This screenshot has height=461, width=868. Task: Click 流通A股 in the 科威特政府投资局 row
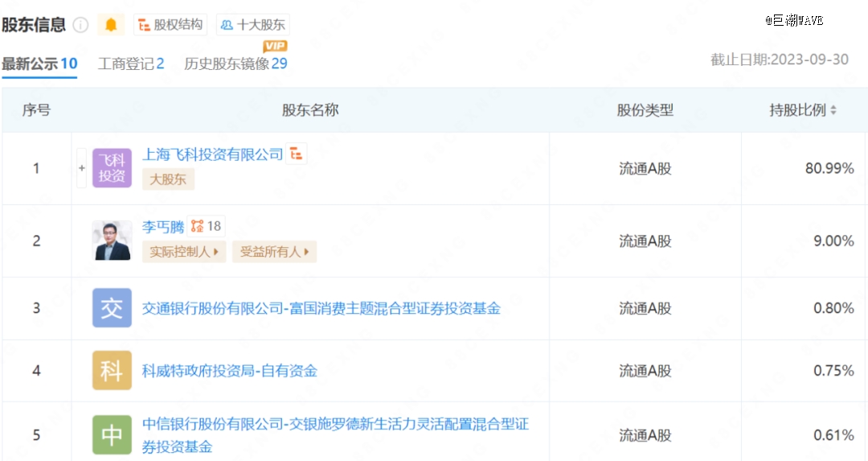pyautogui.click(x=645, y=371)
